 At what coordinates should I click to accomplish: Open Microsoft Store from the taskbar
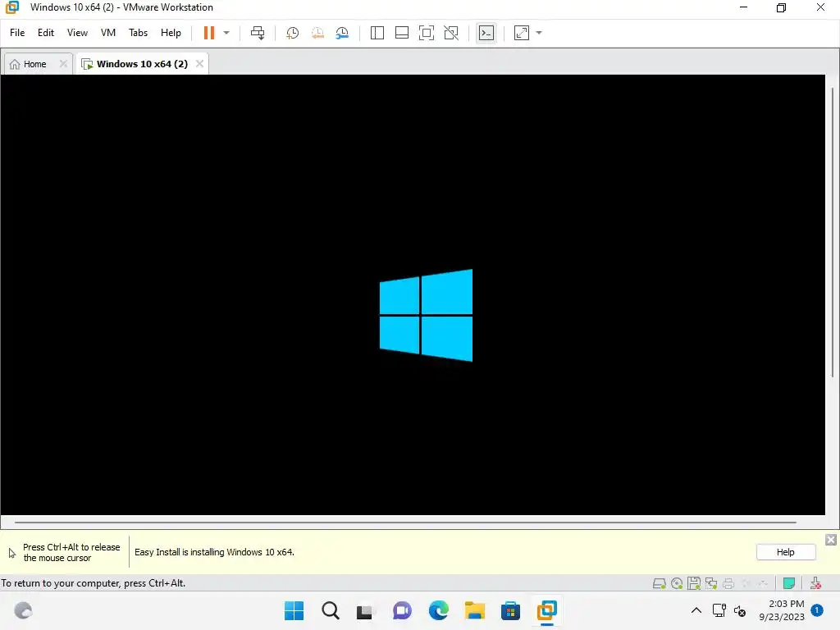click(x=510, y=610)
